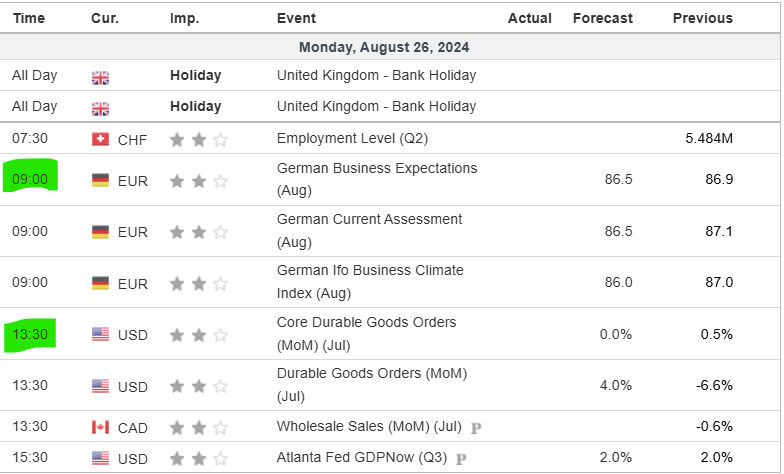Open the Wholesale Sales (MoM) (Jul) event
The height and width of the screenshot is (474, 784).
[x=369, y=427]
